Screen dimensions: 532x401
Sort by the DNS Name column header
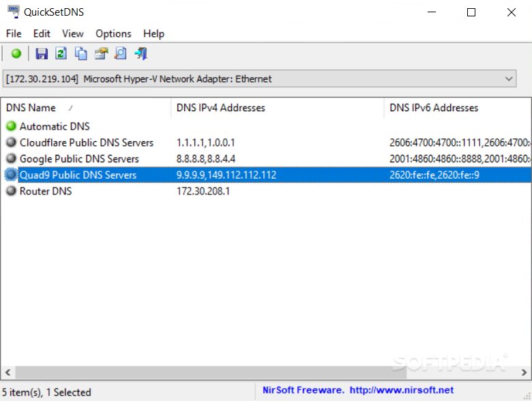pyautogui.click(x=85, y=108)
